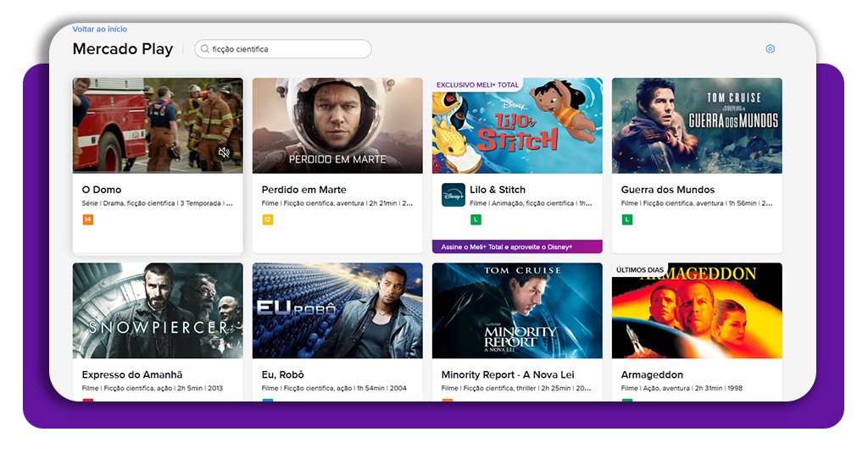
Task: Click the 2h 21min details under Perdido em Marte
Action: [337, 203]
